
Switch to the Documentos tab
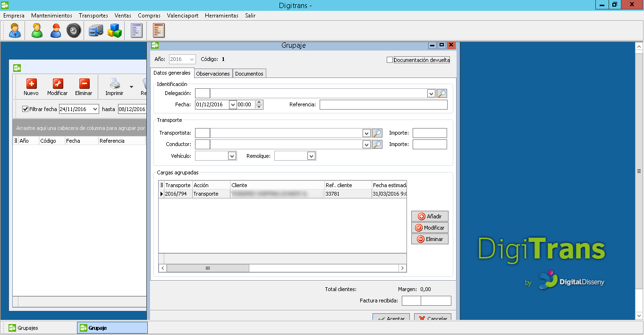click(249, 74)
